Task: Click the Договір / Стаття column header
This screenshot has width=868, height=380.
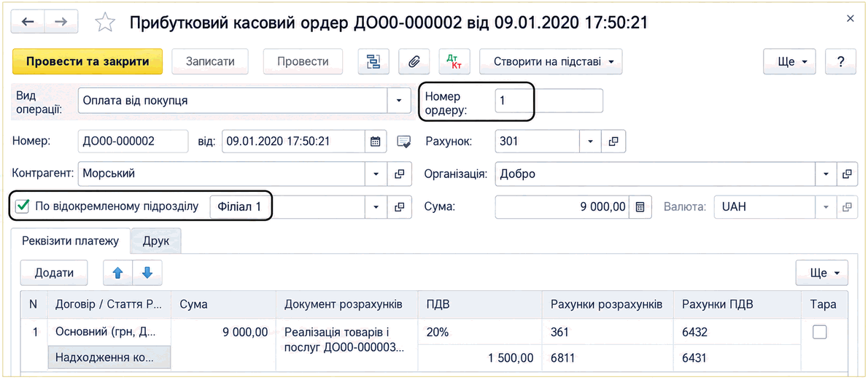Action: pyautogui.click(x=109, y=304)
